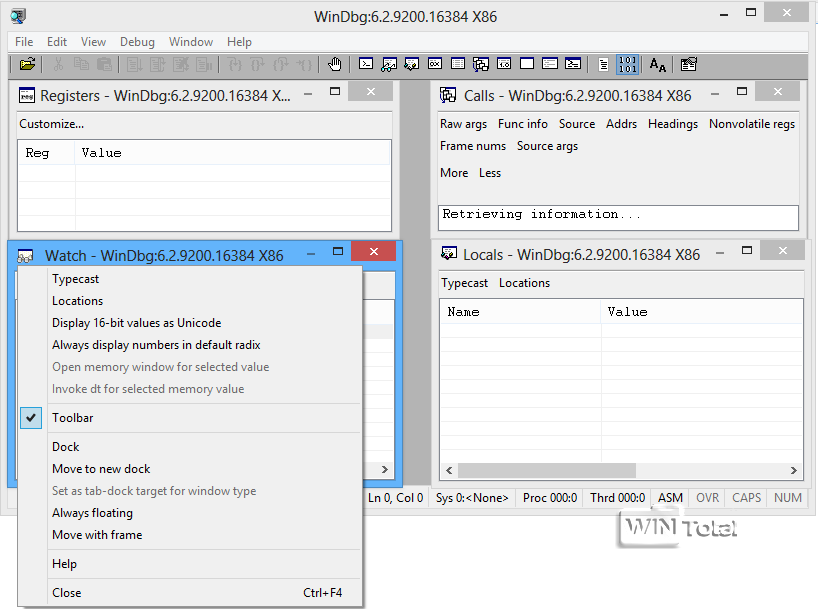Choose Dock from the context menu

[x=189, y=447]
